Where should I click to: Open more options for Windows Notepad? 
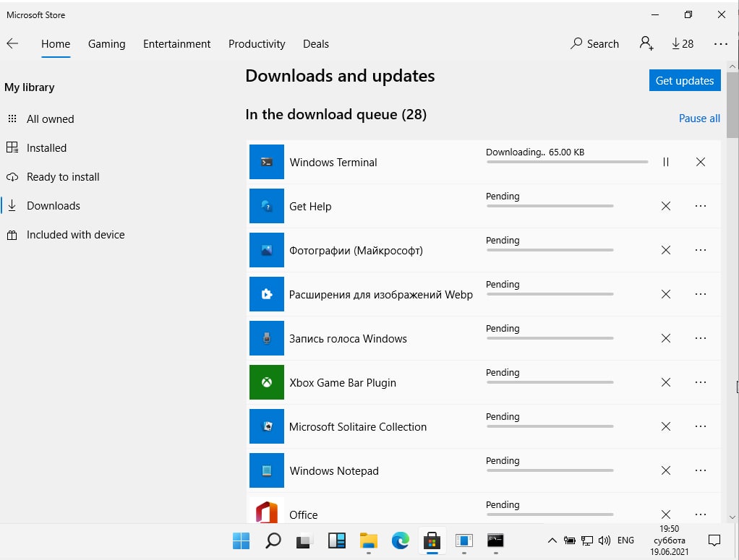[x=701, y=470]
